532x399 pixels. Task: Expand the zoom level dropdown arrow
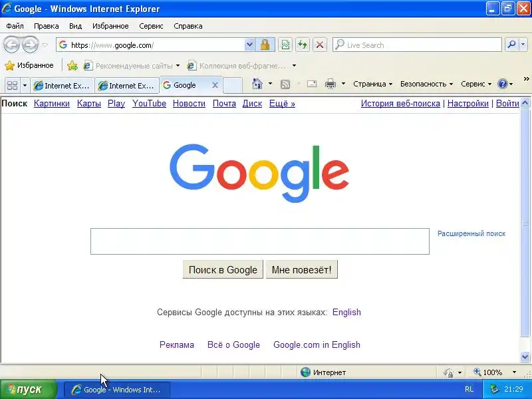click(514, 372)
